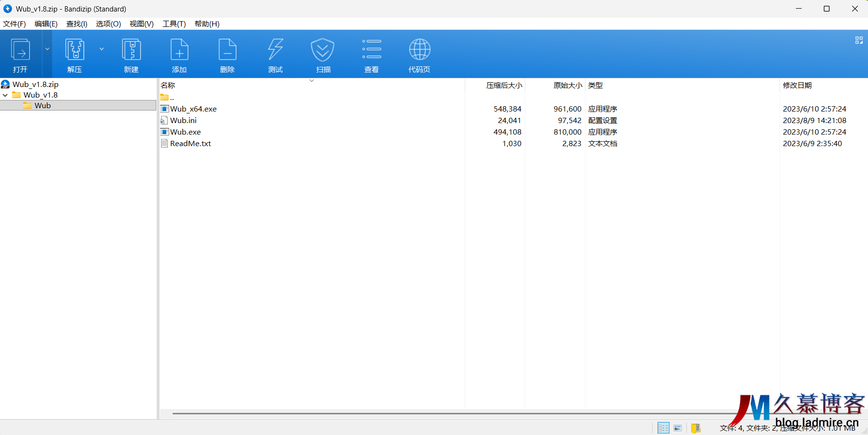Open the dropdown arrow beside 解压
This screenshot has height=435, width=868.
(x=101, y=49)
